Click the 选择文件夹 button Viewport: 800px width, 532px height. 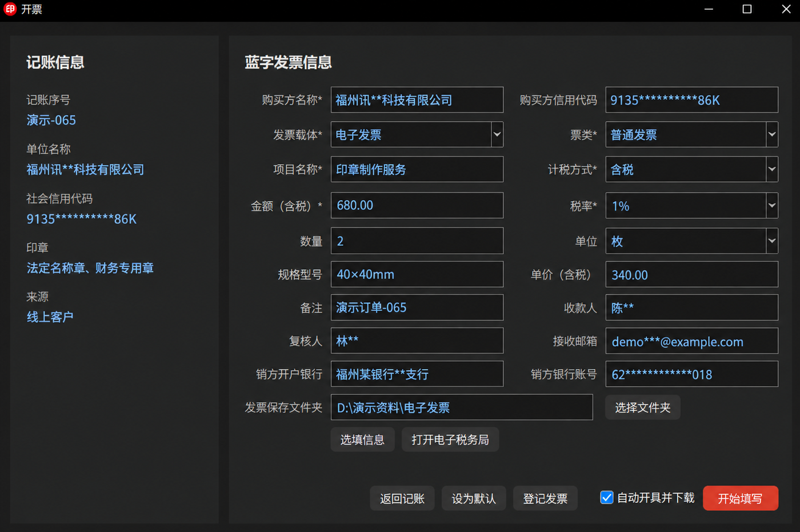(x=643, y=407)
